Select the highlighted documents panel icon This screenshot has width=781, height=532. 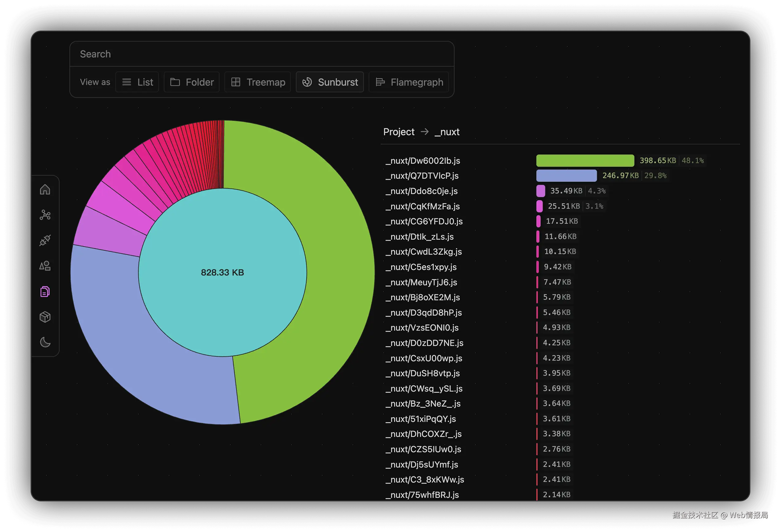[45, 292]
